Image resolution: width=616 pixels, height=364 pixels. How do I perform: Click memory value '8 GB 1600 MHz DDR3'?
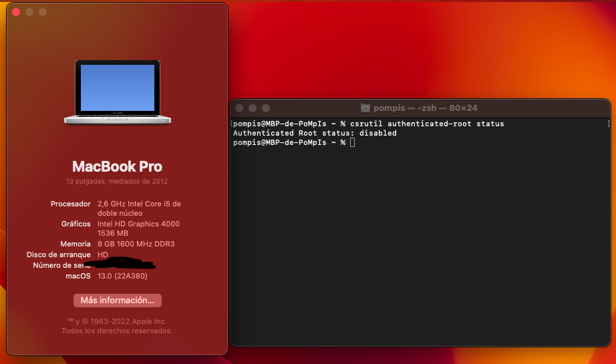click(x=136, y=244)
